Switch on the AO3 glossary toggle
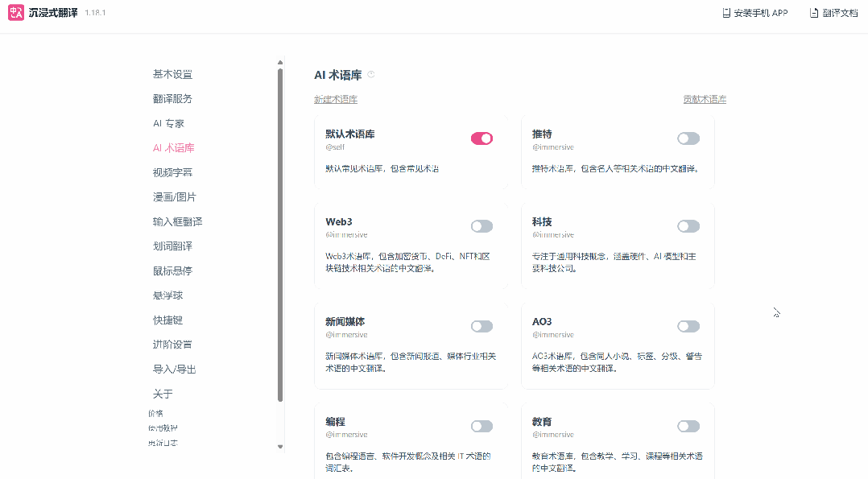868x479 pixels. [688, 326]
